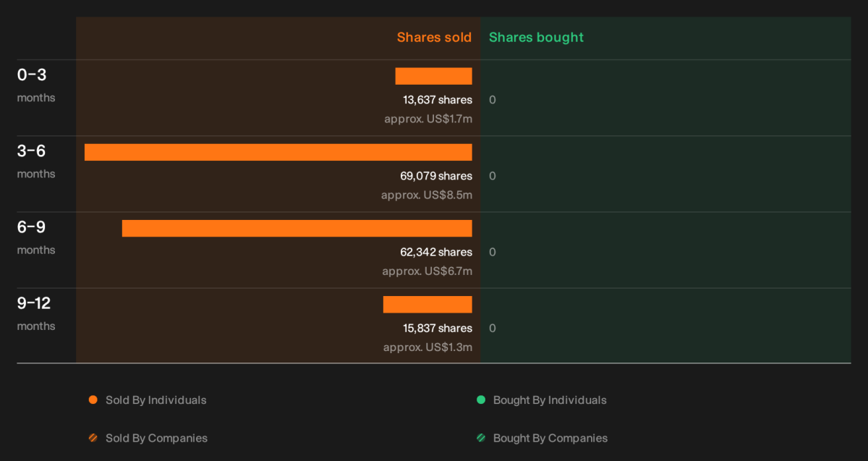Click the approx. US$1.7m amount
The image size is (868, 461).
pyautogui.click(x=428, y=119)
